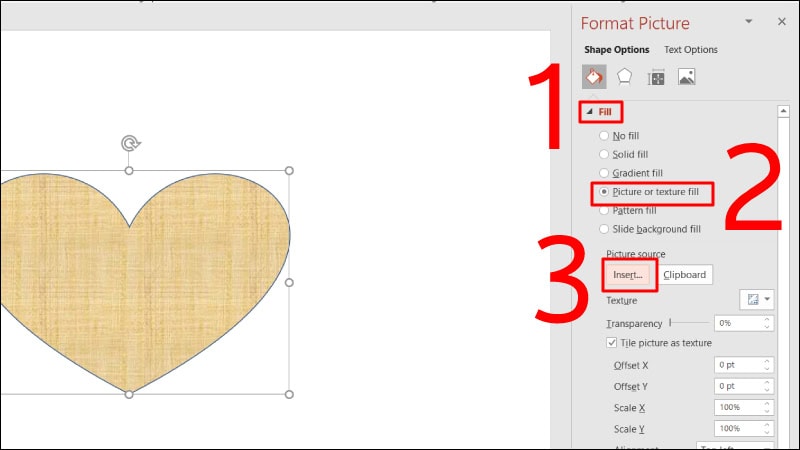Click the Clipboard picture source button
The height and width of the screenshot is (450, 800).
coord(685,274)
